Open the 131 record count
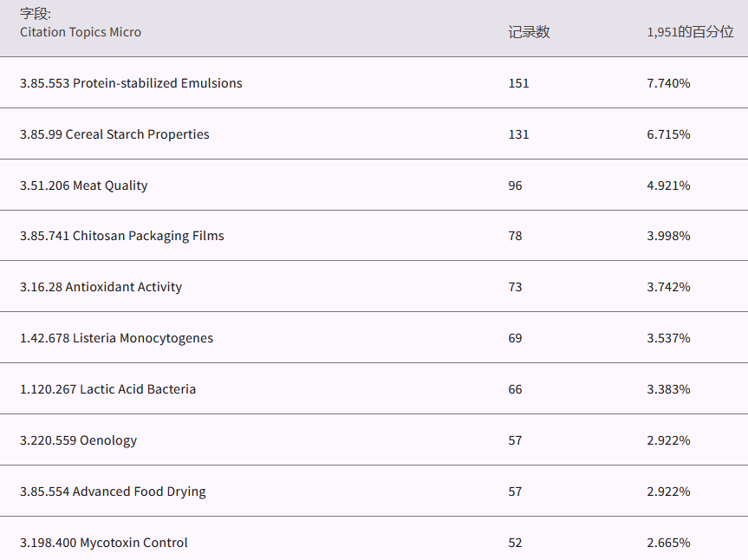This screenshot has width=748, height=560. click(x=518, y=134)
